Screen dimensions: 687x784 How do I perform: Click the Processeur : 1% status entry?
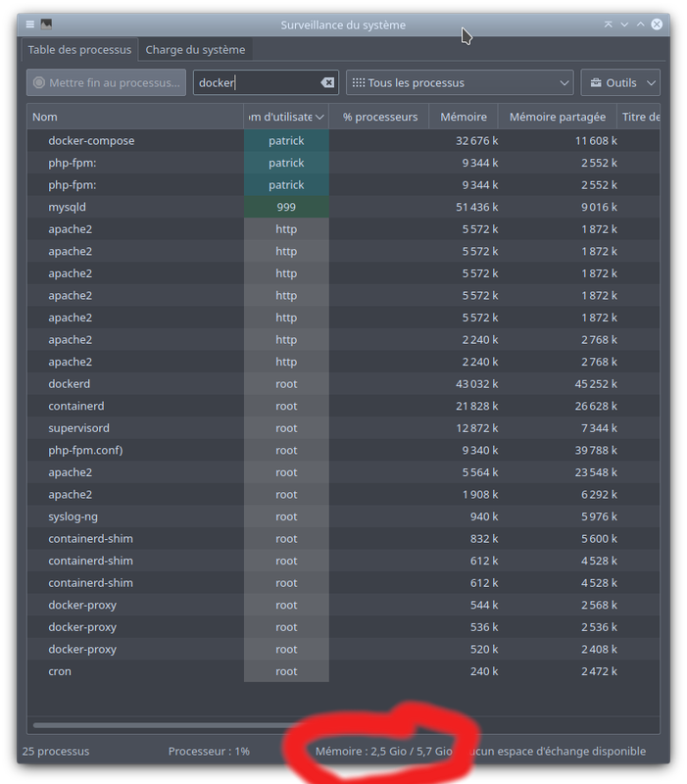209,751
